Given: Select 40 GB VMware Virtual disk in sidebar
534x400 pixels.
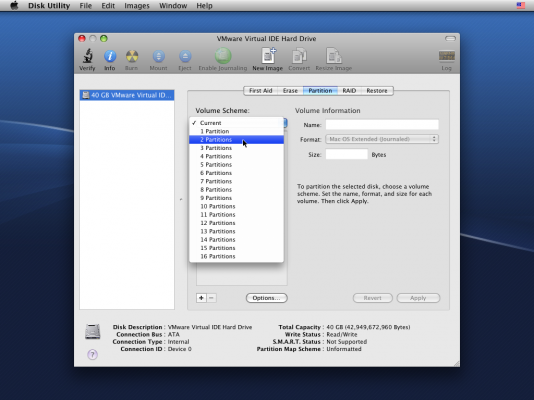Looking at the screenshot, I should point(127,95).
